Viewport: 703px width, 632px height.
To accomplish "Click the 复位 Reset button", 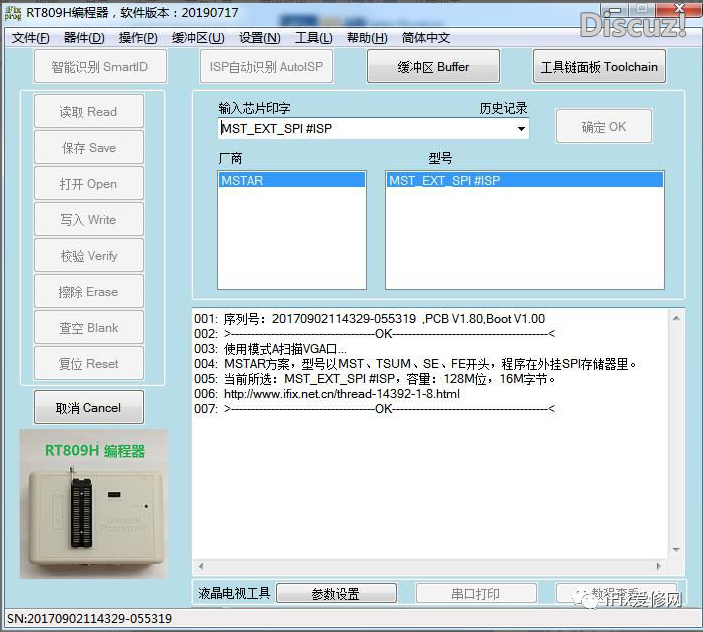I will pyautogui.click(x=89, y=363).
